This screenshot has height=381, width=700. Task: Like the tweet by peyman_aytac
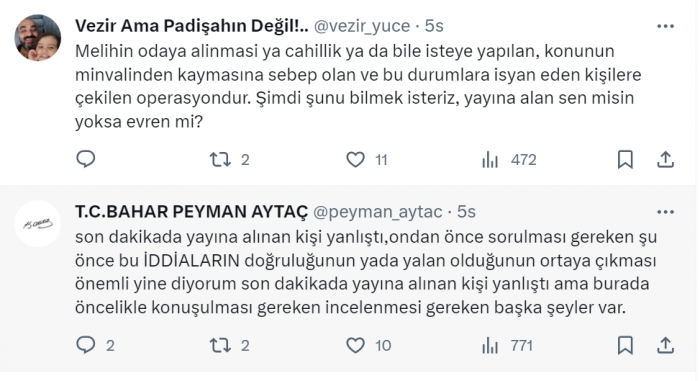355,345
